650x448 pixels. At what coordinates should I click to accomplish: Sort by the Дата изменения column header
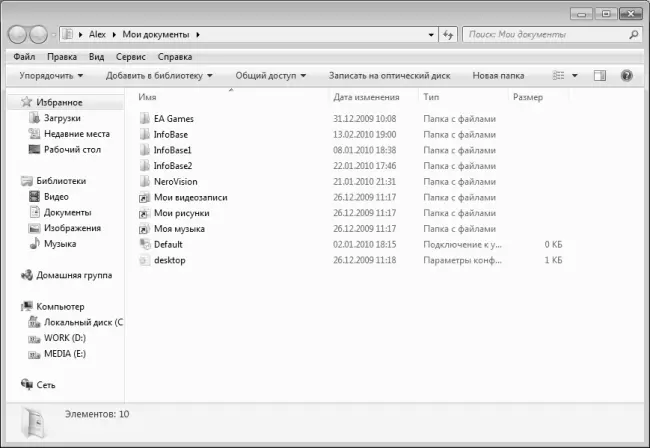366,97
